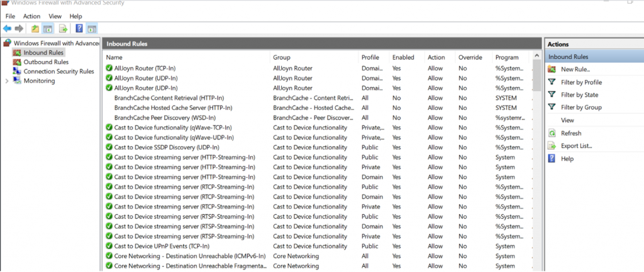Sort rules by the Override column header
Image resolution: width=644 pixels, height=272 pixels.
tap(474, 57)
